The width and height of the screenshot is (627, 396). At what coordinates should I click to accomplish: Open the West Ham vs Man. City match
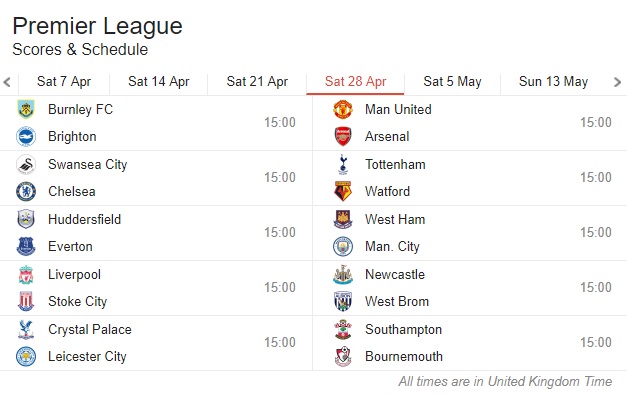470,233
